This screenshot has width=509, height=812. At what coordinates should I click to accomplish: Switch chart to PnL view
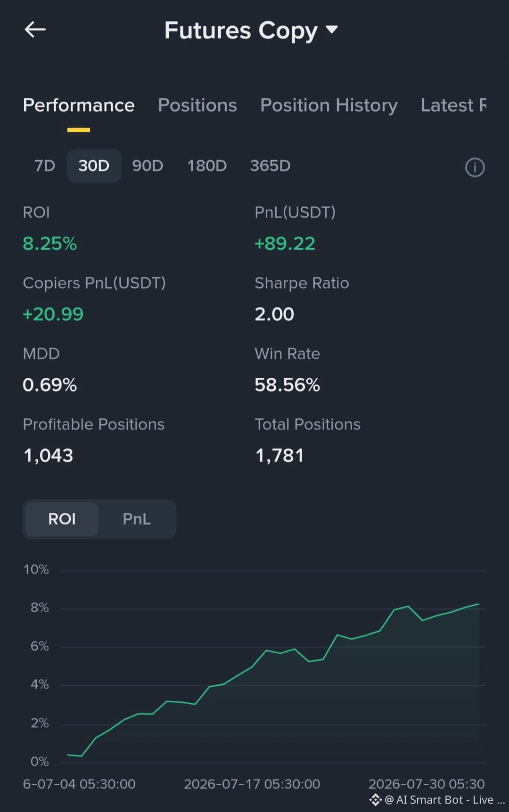coord(137,519)
